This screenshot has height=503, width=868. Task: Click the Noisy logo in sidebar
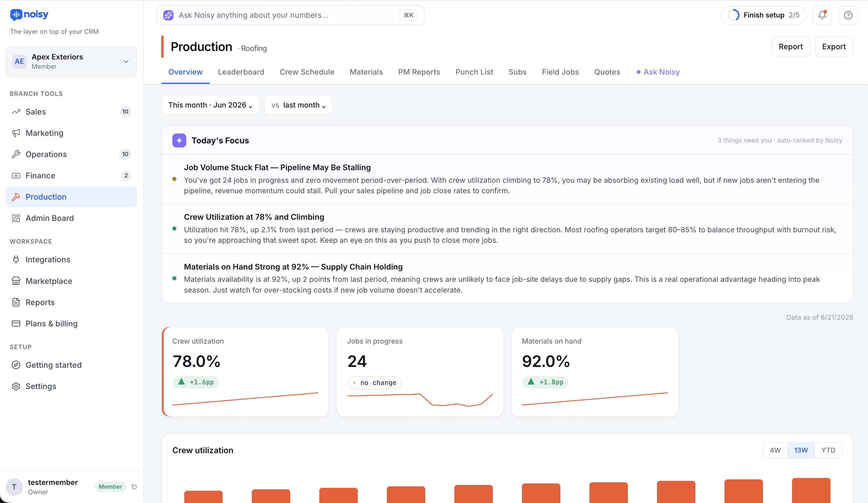(29, 15)
